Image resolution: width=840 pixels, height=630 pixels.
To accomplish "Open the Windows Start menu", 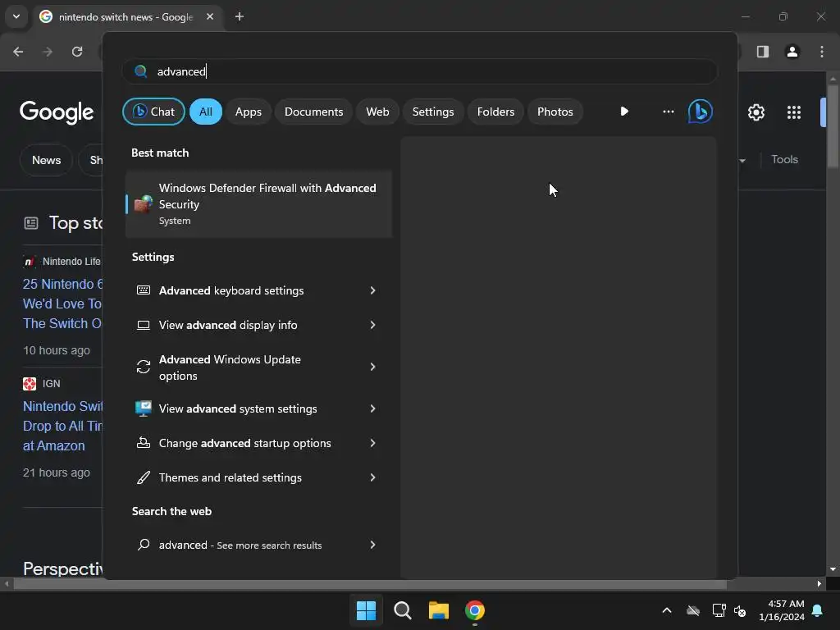I will click(367, 610).
